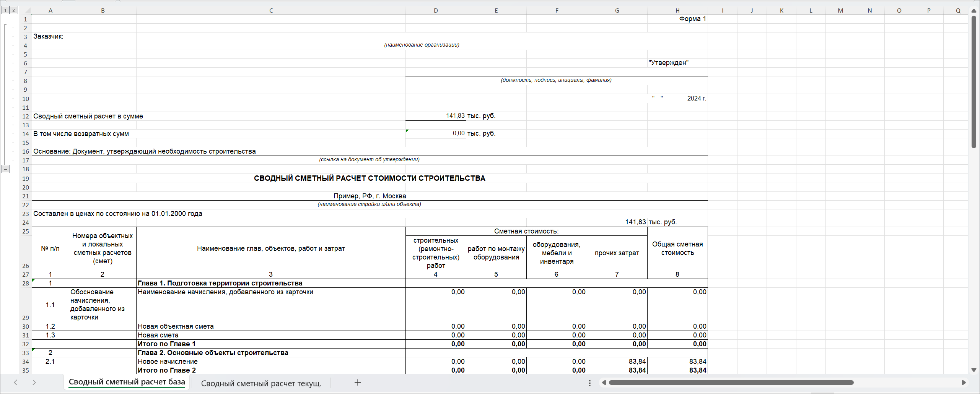The height and width of the screenshot is (394, 980).
Task: Go to the previous sheet using the left arrow
Action: 16,383
